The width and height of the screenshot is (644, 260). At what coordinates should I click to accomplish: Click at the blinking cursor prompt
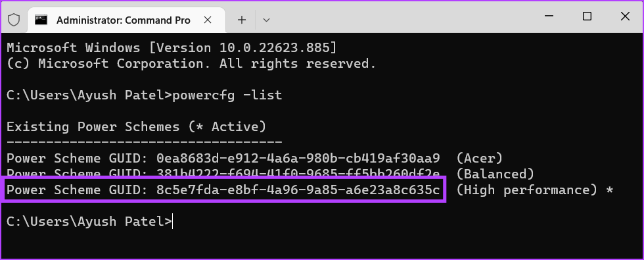click(173, 222)
